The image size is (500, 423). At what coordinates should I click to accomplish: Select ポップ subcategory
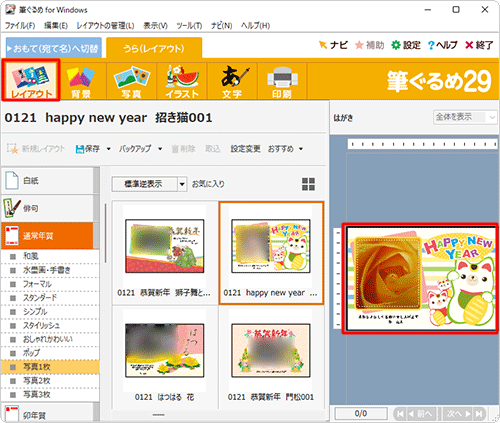pyautogui.click(x=50, y=353)
